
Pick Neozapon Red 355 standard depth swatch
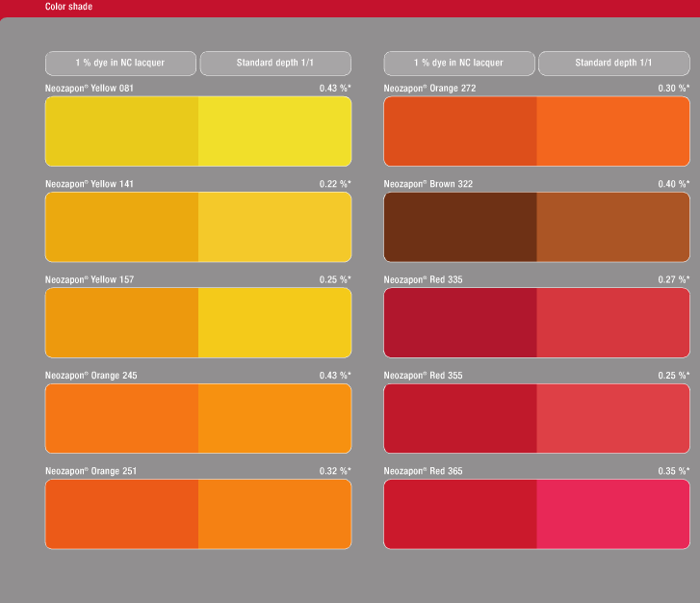click(x=612, y=418)
